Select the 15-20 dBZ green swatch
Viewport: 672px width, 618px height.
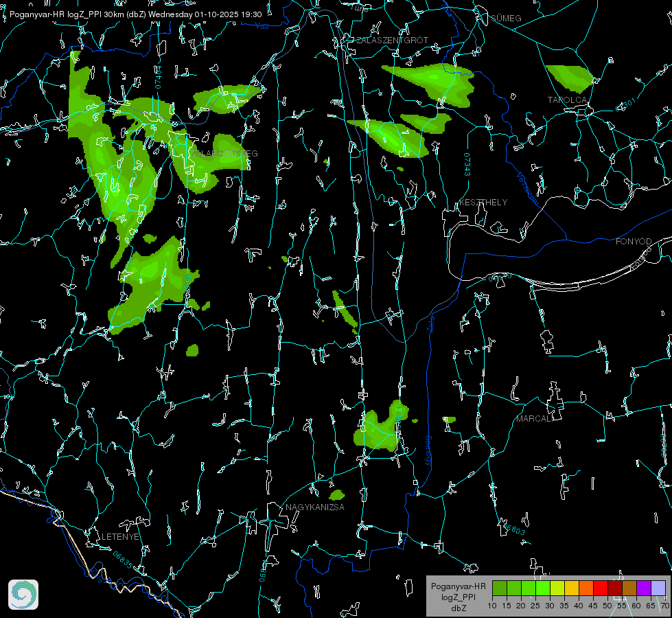[514, 588]
